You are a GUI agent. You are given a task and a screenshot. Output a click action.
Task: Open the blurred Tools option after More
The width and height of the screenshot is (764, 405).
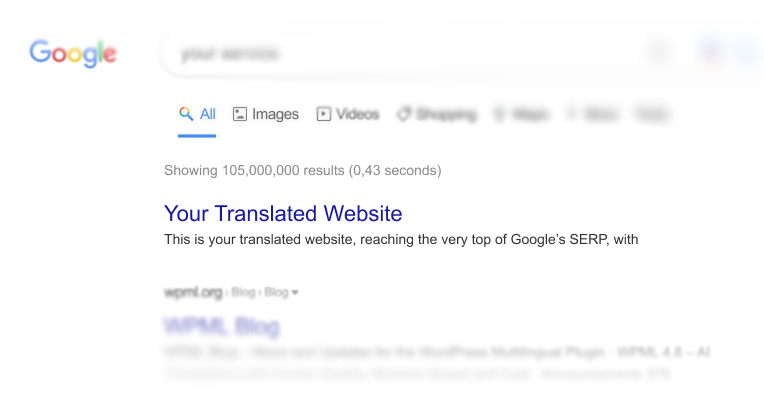coord(652,115)
